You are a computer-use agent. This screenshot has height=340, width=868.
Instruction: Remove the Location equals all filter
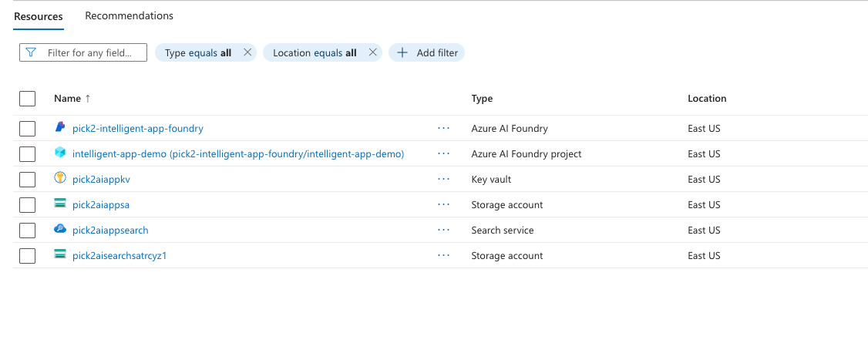click(372, 53)
